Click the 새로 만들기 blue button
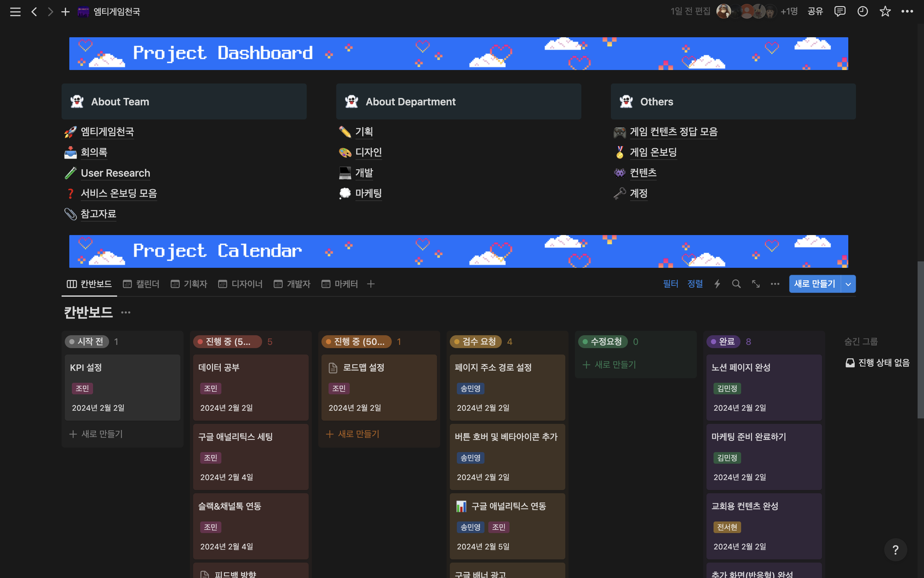The image size is (924, 578). [815, 284]
